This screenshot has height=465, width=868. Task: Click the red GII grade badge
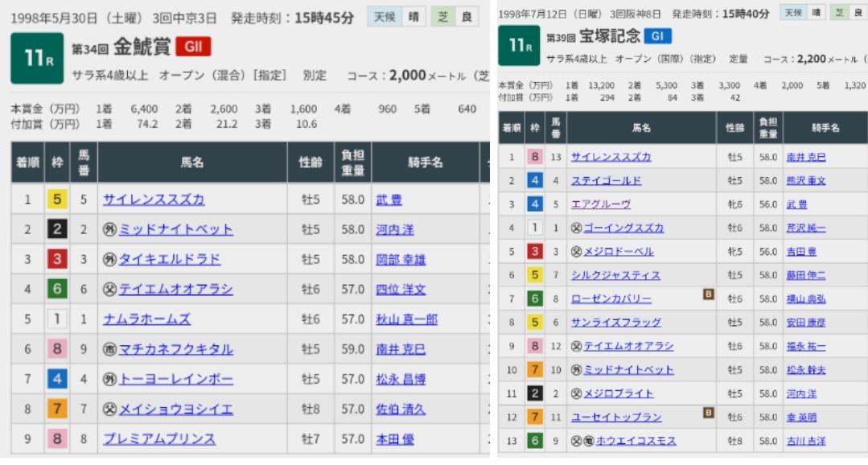pos(193,47)
